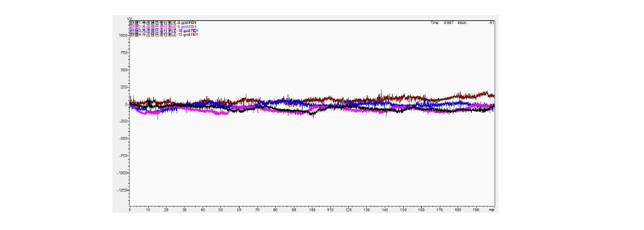Click the 250 tick on the Y axis
The height and width of the screenshot is (230, 644).
pos(124,87)
